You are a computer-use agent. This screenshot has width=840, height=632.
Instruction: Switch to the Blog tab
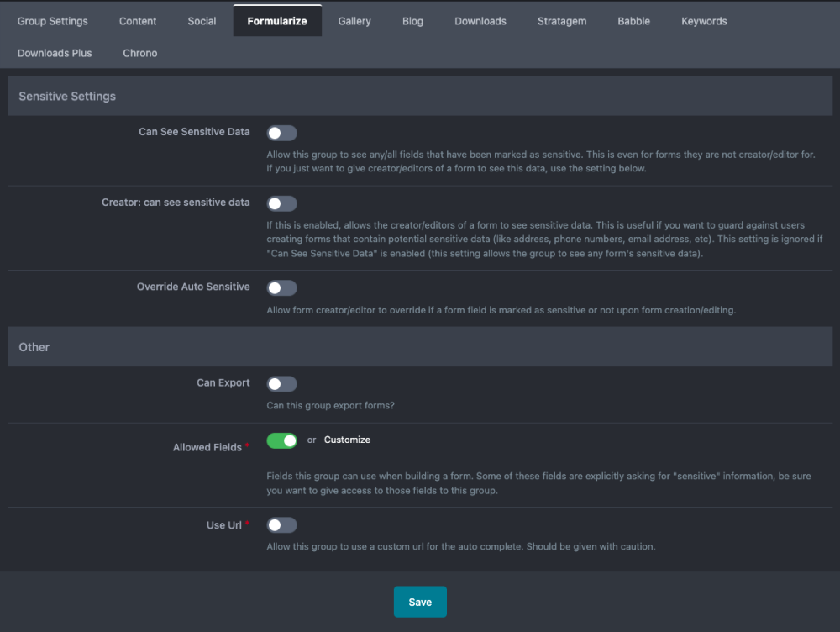[412, 21]
